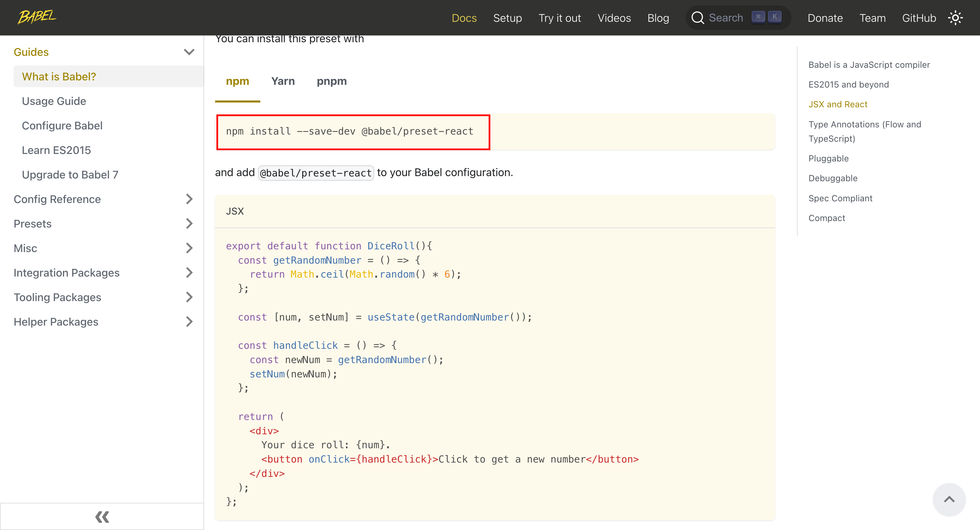This screenshot has height=530, width=980.
Task: Expand Integration Packages chevron
Action: [189, 272]
